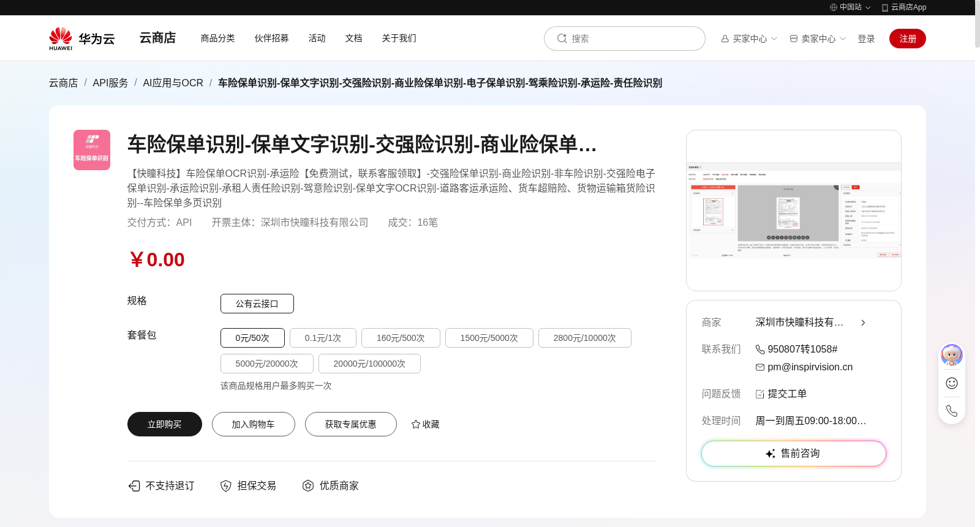This screenshot has height=527, width=980.
Task: Open the 文档 menu item
Action: point(354,38)
